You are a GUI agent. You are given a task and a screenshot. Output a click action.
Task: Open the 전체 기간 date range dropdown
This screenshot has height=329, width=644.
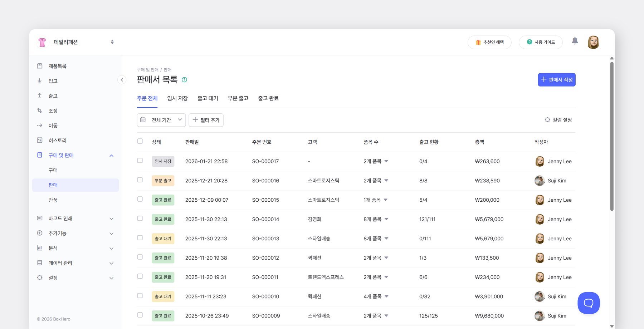pyautogui.click(x=161, y=120)
